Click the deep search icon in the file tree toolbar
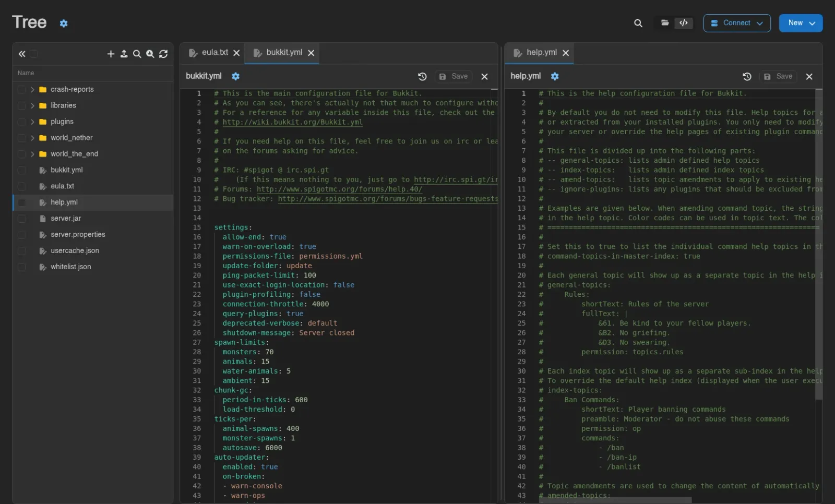The height and width of the screenshot is (504, 835). [150, 54]
